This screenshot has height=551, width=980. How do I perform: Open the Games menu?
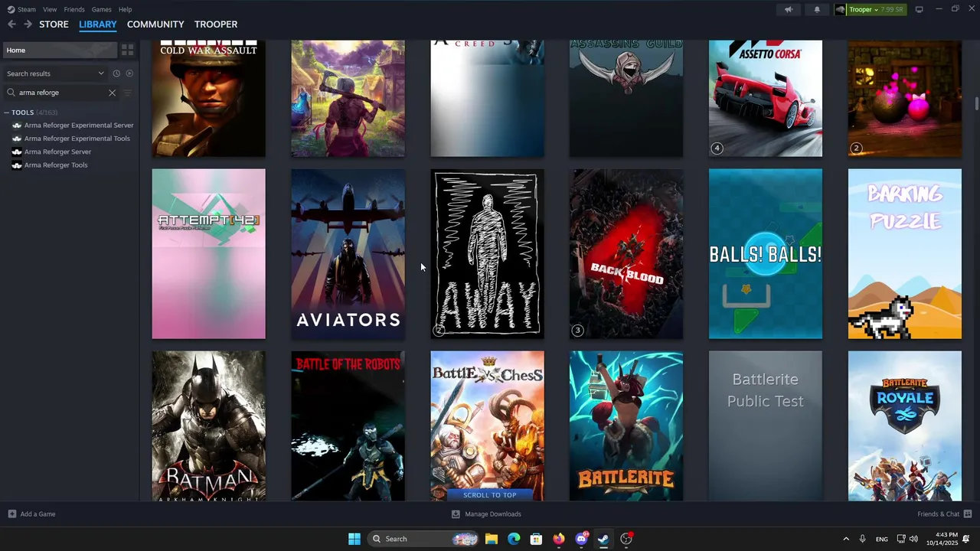[101, 9]
